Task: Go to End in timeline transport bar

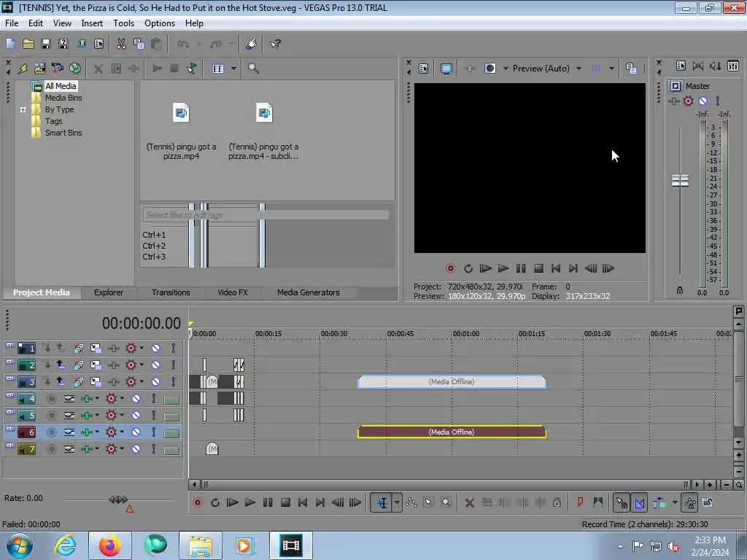Action: click(x=320, y=502)
